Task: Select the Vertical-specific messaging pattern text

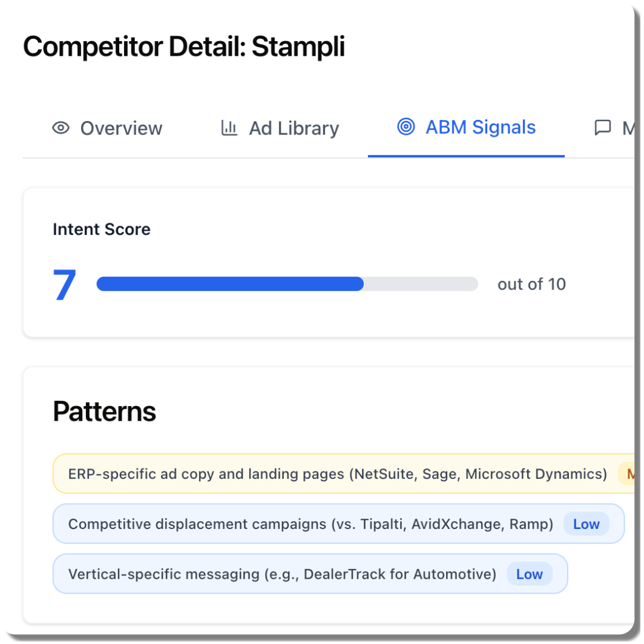Action: (282, 574)
